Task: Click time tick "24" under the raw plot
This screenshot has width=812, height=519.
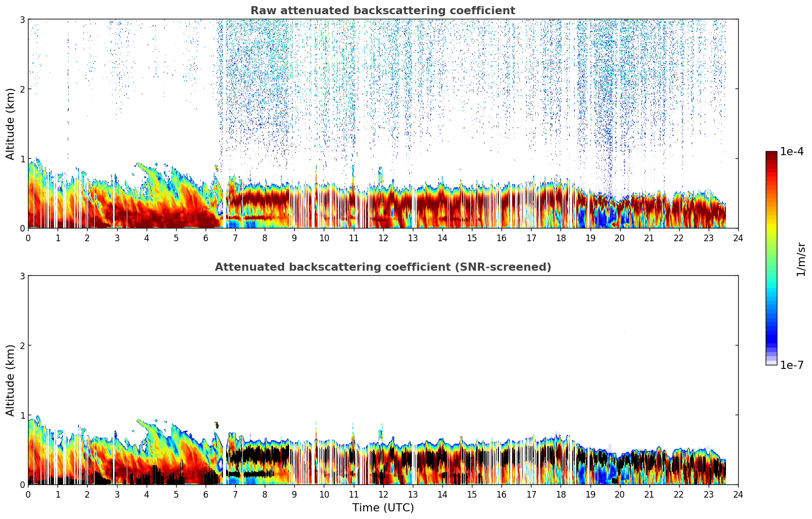Action: (x=738, y=238)
